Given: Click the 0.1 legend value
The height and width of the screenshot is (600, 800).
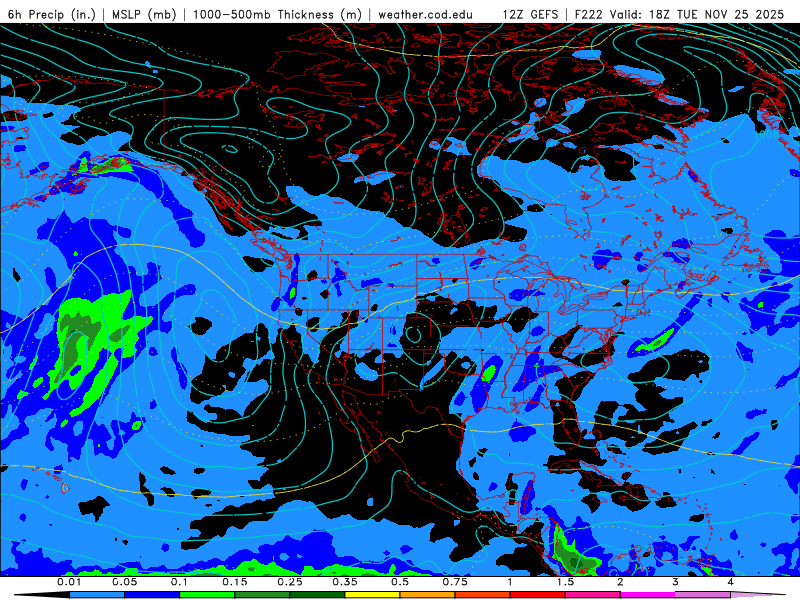Looking at the screenshot, I should (x=179, y=582).
